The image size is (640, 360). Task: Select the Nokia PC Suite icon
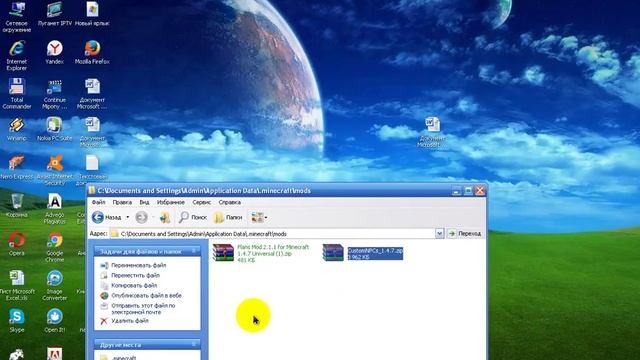[x=54, y=129]
